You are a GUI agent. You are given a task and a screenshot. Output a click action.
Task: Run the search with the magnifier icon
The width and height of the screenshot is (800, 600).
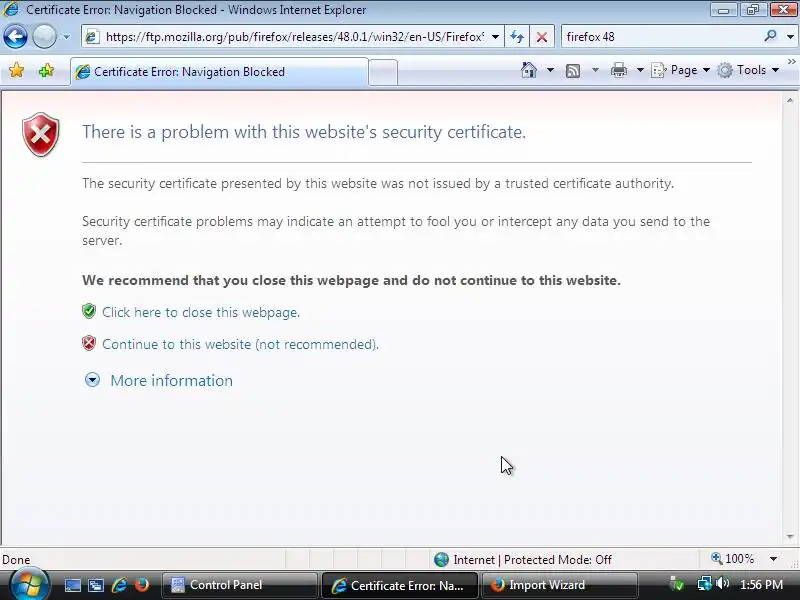[x=770, y=36]
